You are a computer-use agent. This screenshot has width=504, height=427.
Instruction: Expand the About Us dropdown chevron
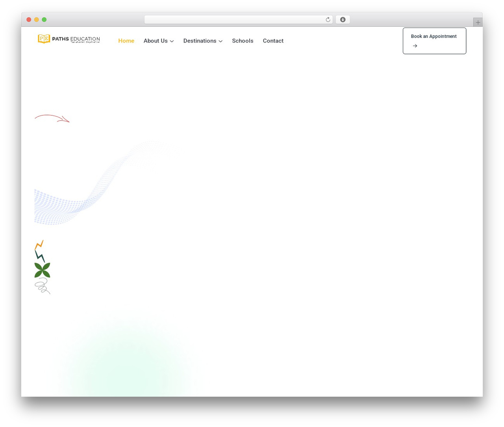(172, 41)
